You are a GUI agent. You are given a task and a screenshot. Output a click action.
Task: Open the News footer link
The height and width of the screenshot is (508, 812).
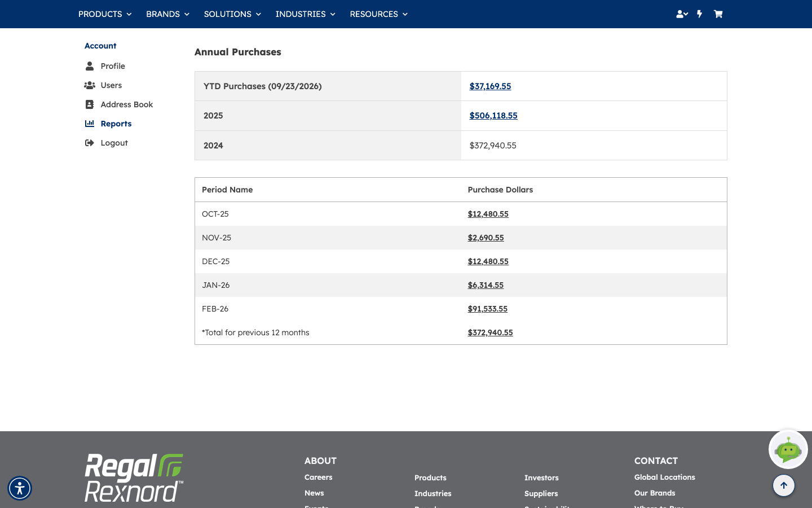tap(314, 493)
